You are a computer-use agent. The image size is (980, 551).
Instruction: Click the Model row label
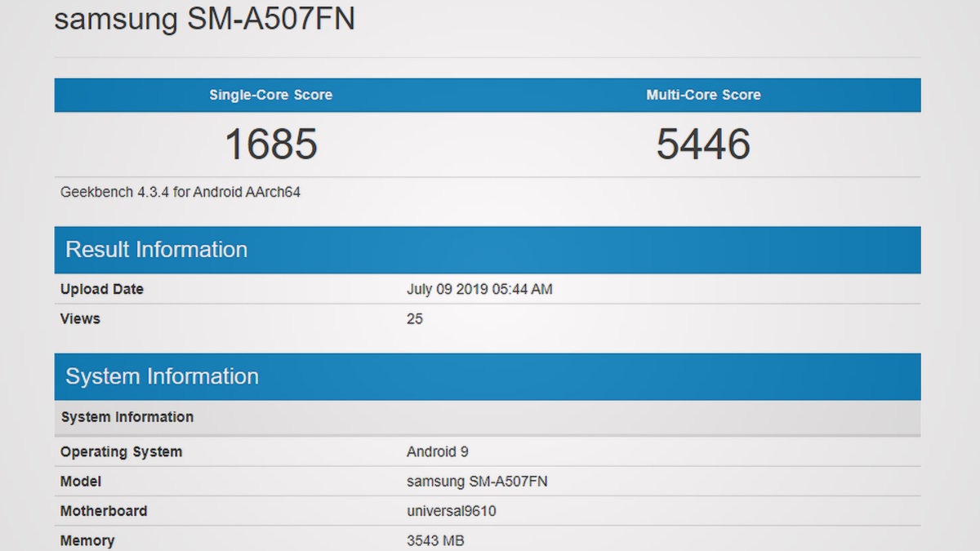click(81, 482)
